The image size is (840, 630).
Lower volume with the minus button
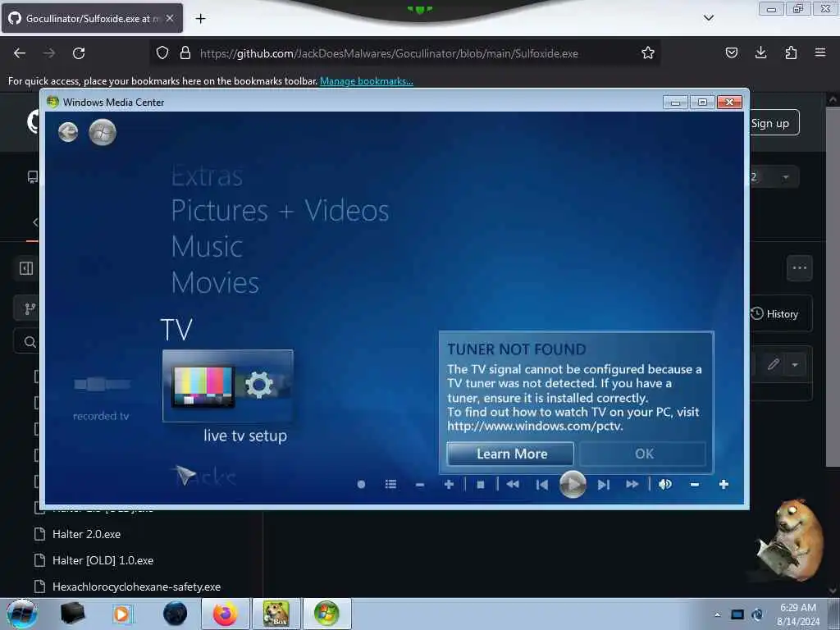click(695, 484)
